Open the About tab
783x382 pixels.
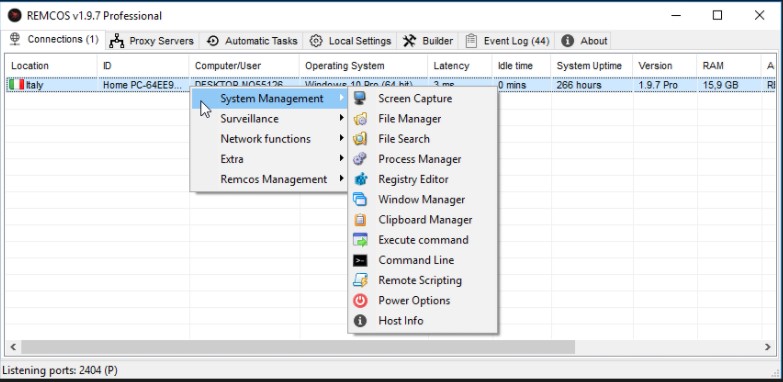[x=584, y=41]
